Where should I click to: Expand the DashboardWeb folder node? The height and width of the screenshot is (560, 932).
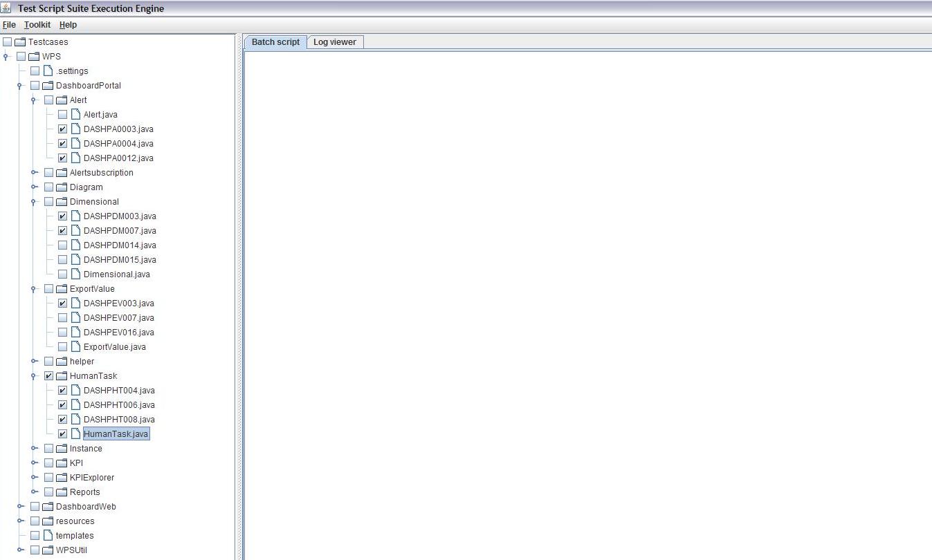(x=20, y=507)
